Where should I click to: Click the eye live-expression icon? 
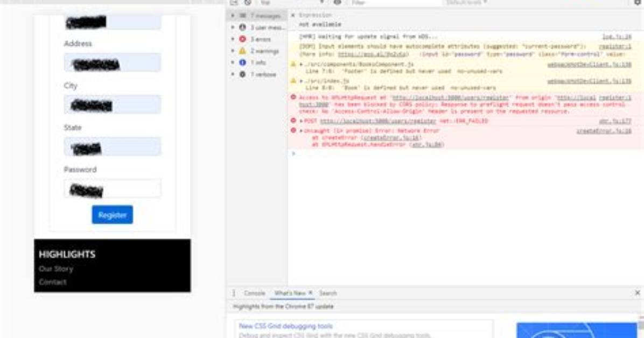338,3
